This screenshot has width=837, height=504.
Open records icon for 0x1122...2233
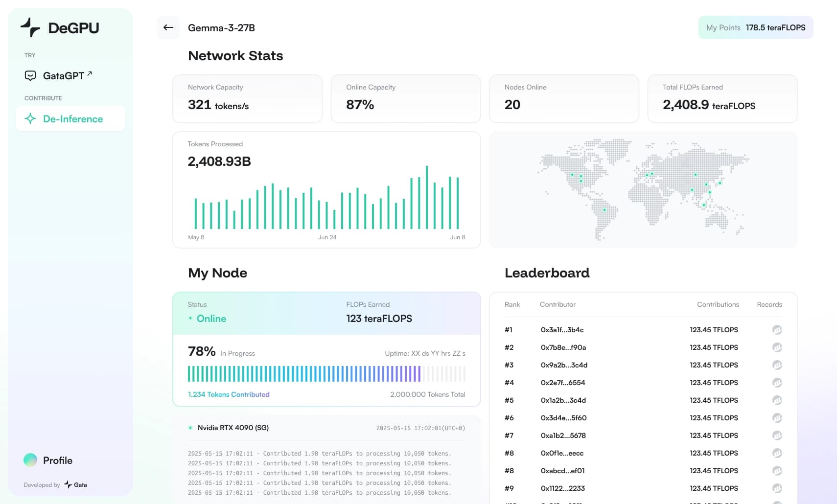(x=777, y=488)
